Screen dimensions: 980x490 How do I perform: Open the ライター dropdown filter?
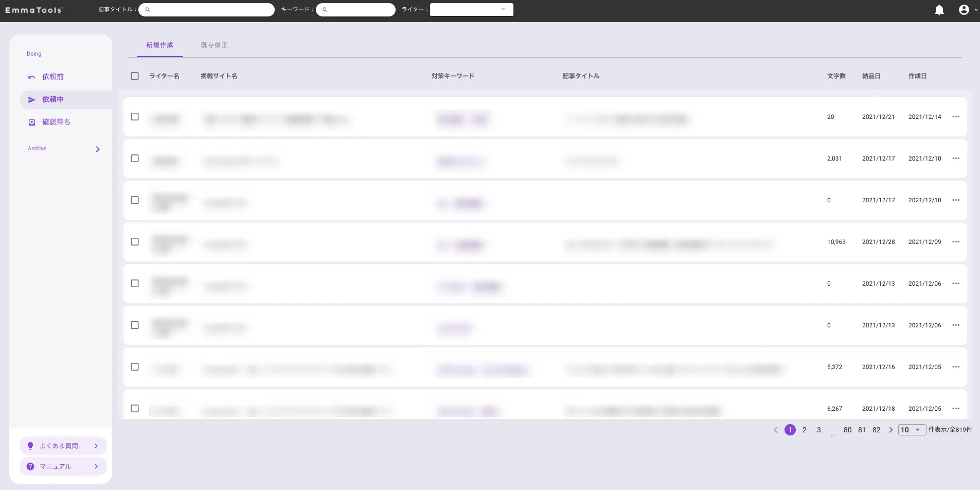pos(471,10)
